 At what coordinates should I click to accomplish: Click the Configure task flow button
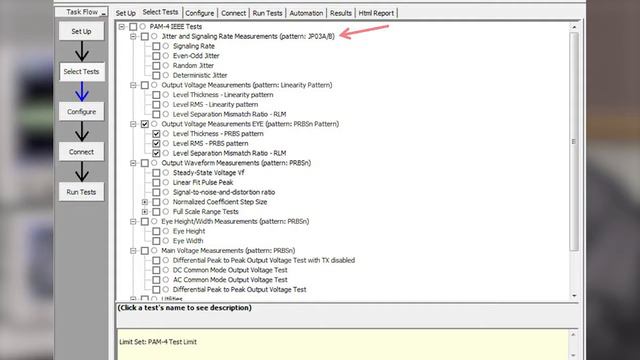81,111
